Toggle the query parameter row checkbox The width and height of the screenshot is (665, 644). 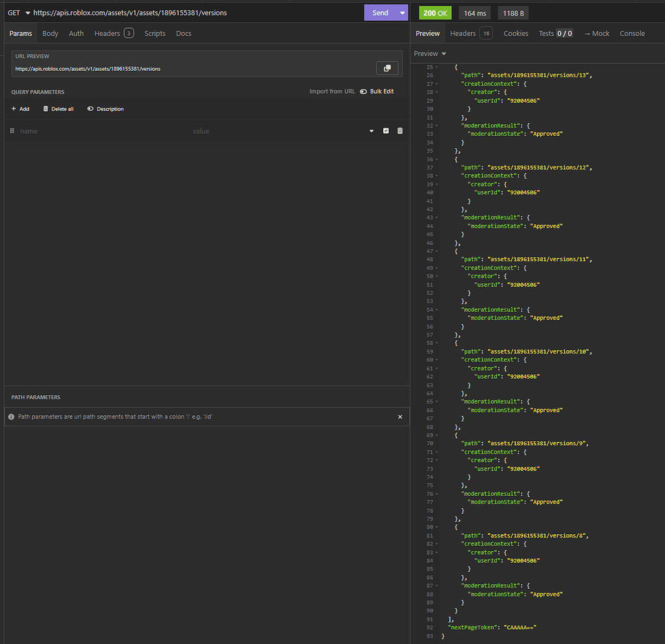tap(386, 131)
